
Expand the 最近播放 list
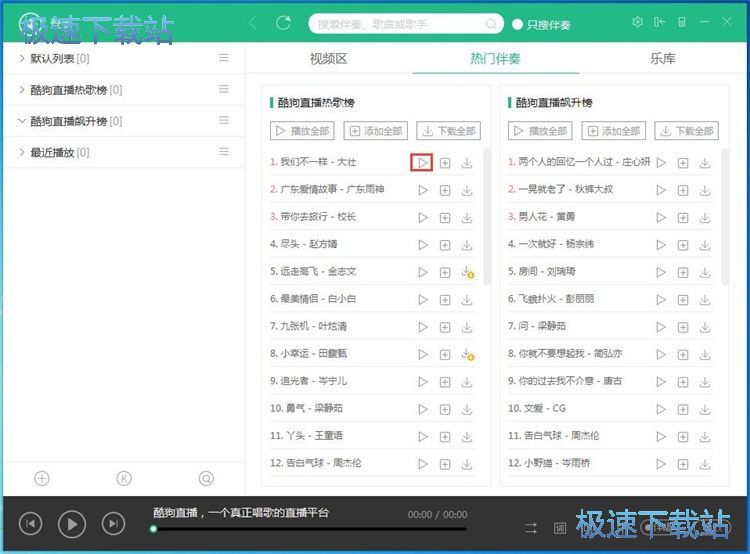(x=23, y=152)
